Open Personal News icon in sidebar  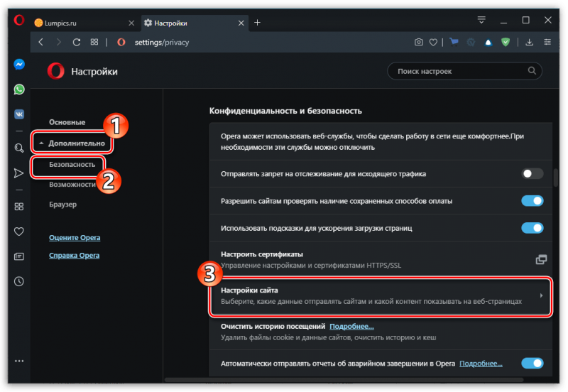(x=19, y=256)
